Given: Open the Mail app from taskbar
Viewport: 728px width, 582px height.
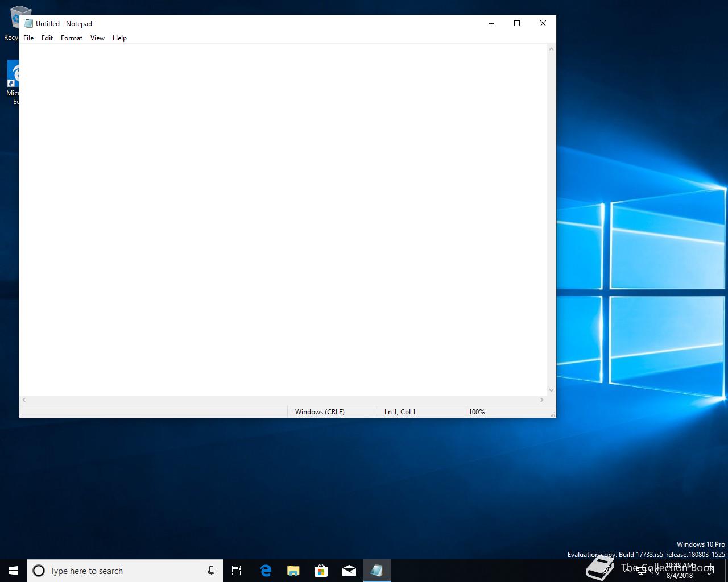Looking at the screenshot, I should 349,571.
